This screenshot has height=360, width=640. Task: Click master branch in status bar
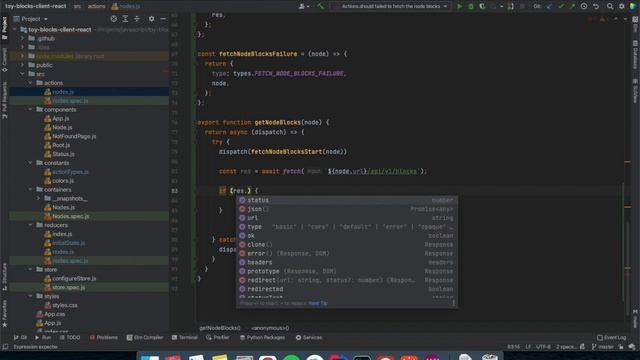602,347
